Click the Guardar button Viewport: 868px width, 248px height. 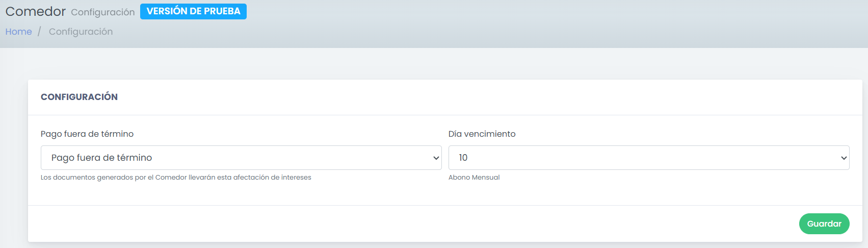coord(824,224)
